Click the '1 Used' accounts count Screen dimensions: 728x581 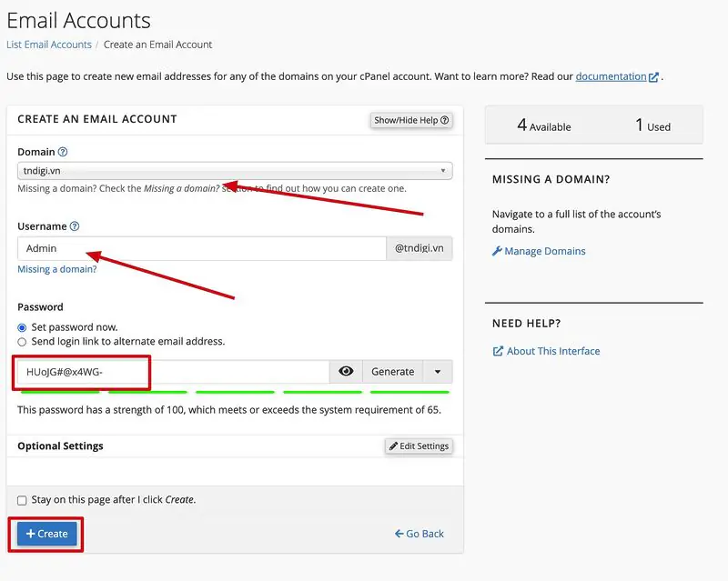click(652, 125)
